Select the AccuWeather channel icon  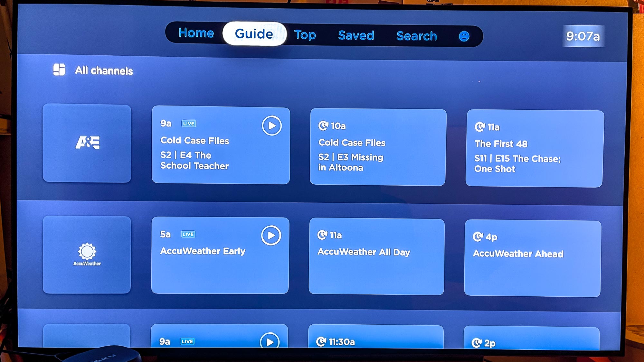tap(87, 255)
